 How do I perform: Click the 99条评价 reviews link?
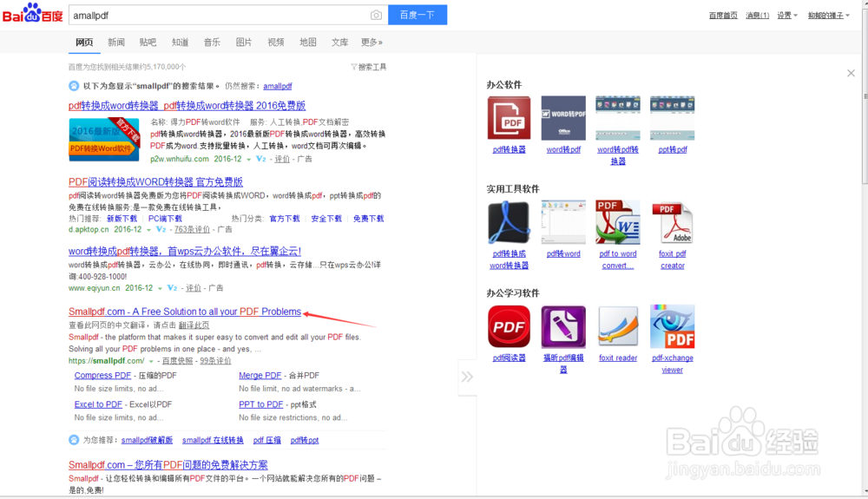[215, 361]
